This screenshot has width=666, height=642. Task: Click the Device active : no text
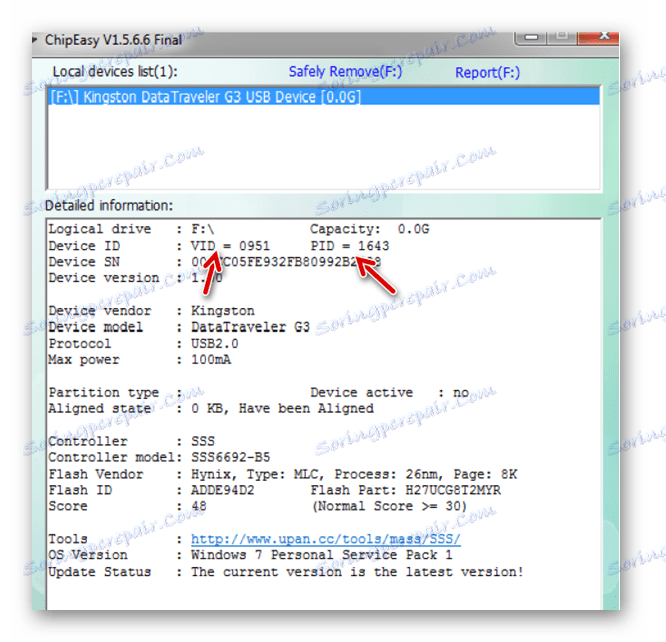point(389,393)
